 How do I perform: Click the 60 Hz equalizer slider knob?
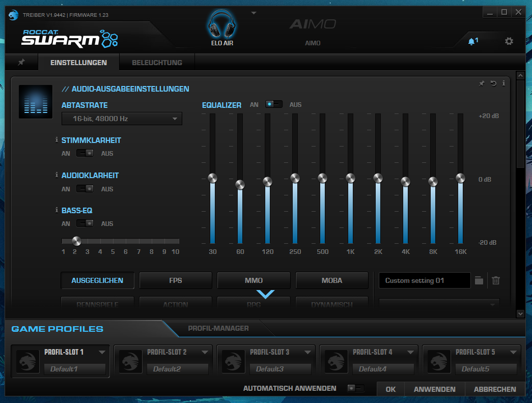(240, 185)
